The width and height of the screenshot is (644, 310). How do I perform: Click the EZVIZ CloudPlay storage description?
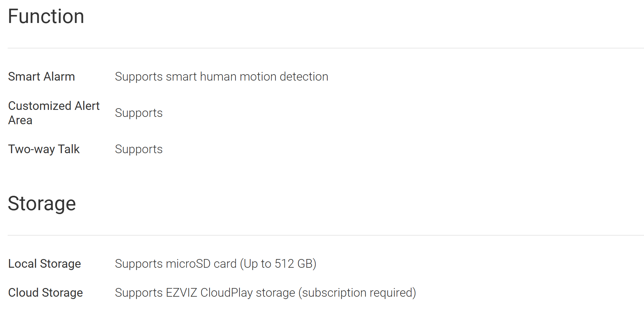pyautogui.click(x=265, y=293)
